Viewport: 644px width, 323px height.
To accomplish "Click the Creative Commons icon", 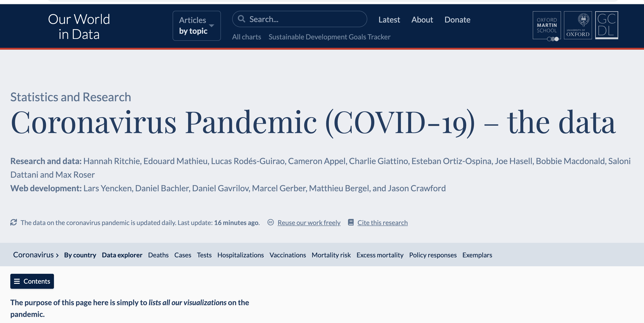I will [x=270, y=222].
